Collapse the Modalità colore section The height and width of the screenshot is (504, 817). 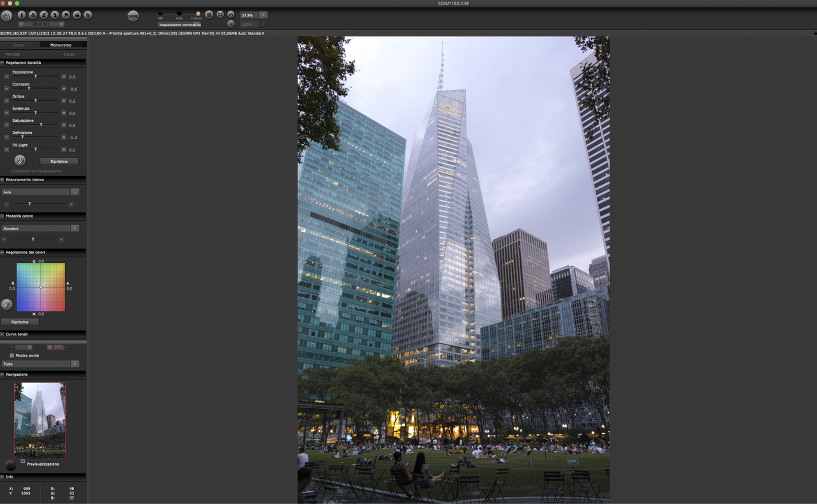coord(3,216)
